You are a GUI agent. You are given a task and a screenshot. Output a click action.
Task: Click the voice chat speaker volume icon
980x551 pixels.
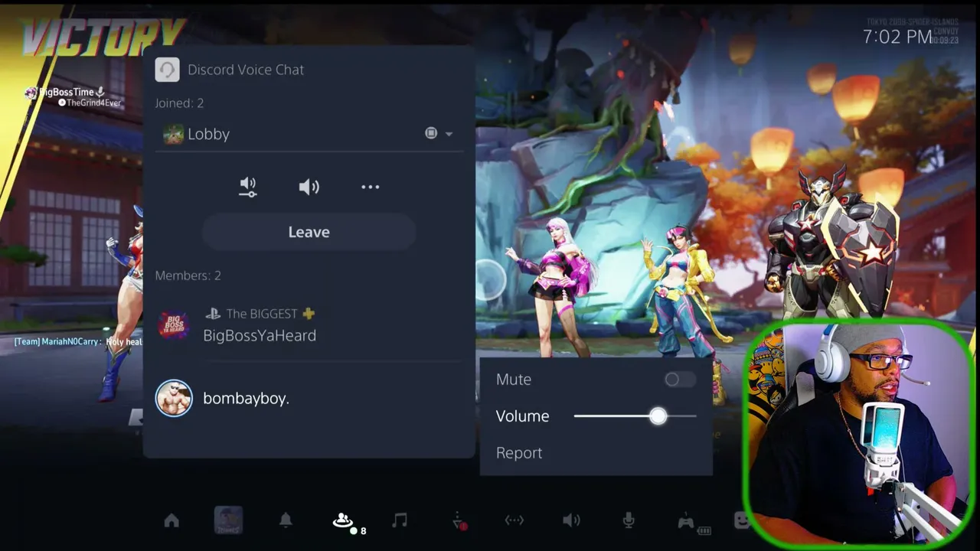click(309, 187)
